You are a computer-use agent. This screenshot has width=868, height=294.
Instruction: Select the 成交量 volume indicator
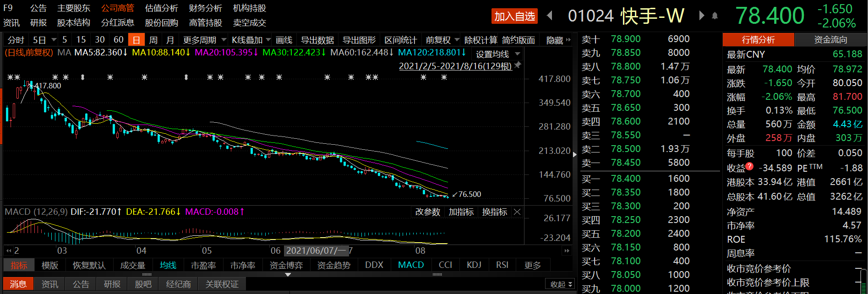click(x=133, y=265)
